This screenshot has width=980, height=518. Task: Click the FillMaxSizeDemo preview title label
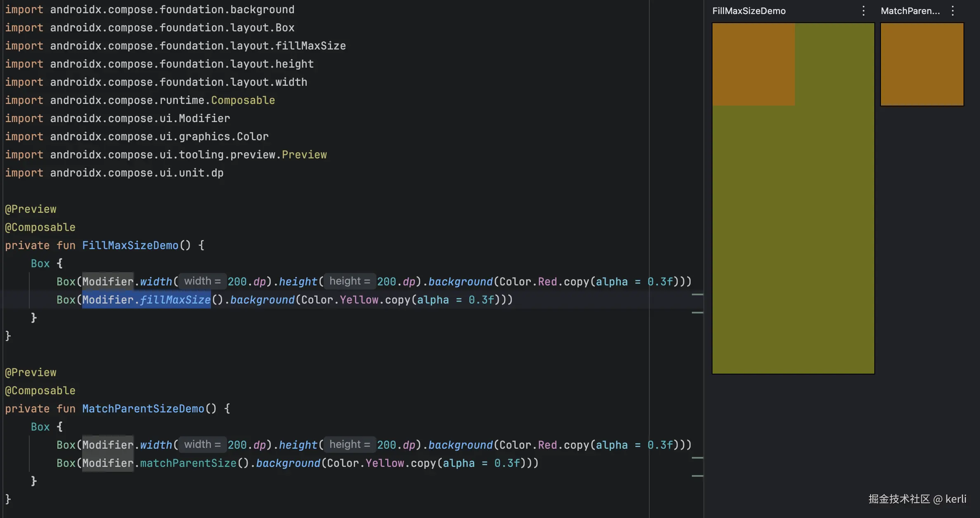coord(748,11)
